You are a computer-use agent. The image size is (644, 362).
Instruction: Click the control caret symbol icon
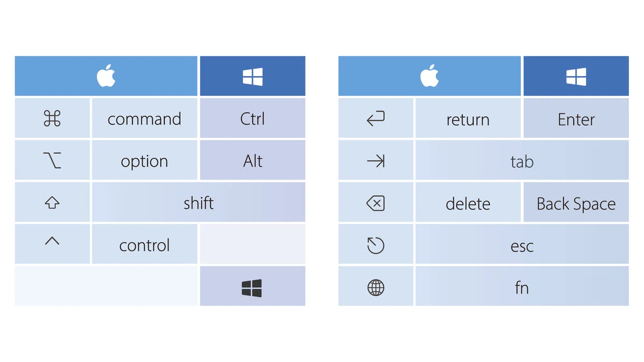pos(52,241)
